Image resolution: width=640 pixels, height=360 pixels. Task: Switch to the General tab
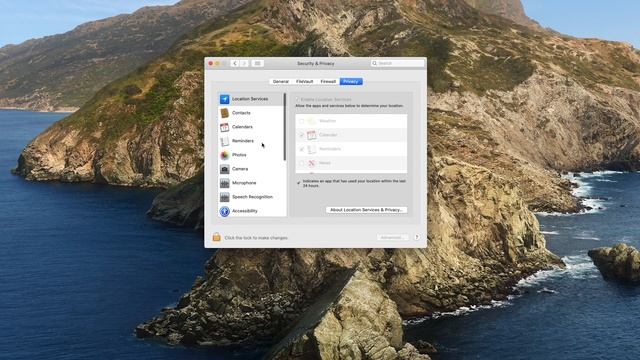coord(281,82)
